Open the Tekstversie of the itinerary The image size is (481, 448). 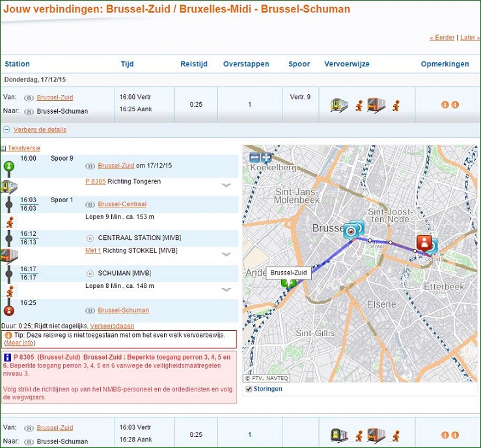pos(23,148)
